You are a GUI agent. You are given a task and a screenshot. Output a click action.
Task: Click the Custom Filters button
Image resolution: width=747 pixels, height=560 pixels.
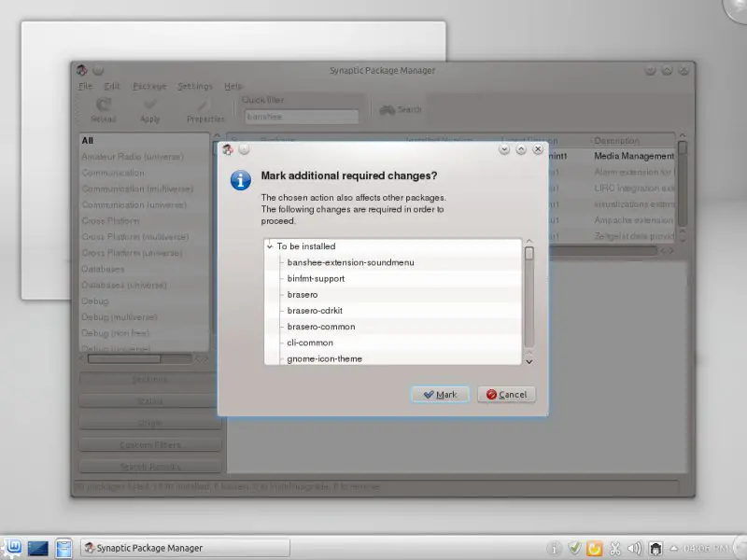click(x=149, y=445)
